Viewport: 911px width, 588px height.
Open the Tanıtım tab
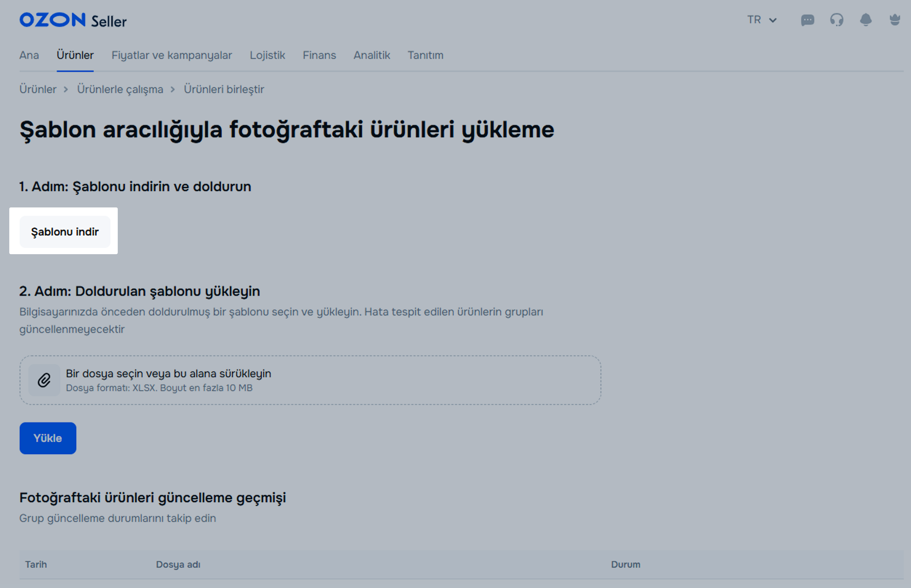[425, 55]
